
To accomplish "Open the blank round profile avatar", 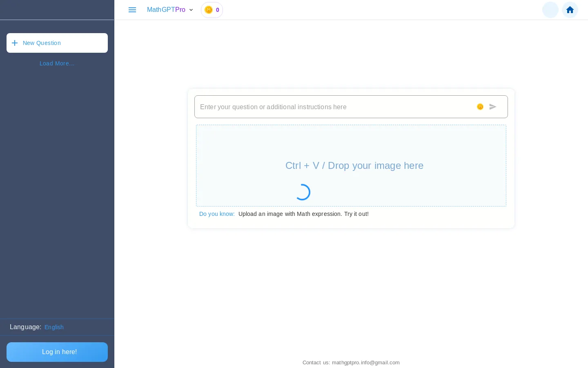I will point(550,10).
